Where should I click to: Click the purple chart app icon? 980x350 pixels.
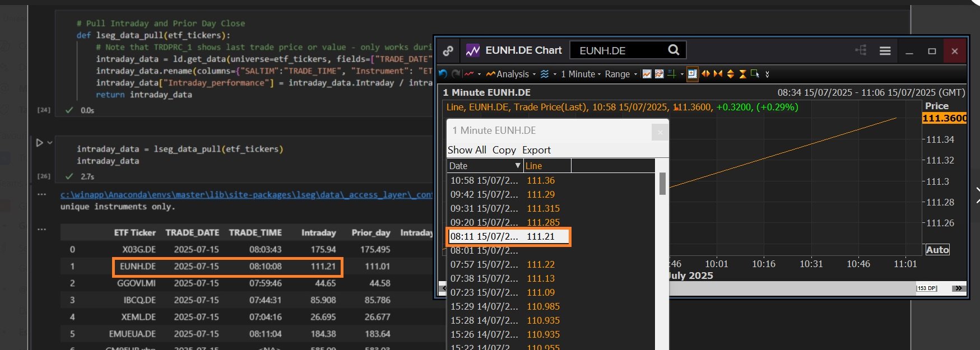pos(473,50)
